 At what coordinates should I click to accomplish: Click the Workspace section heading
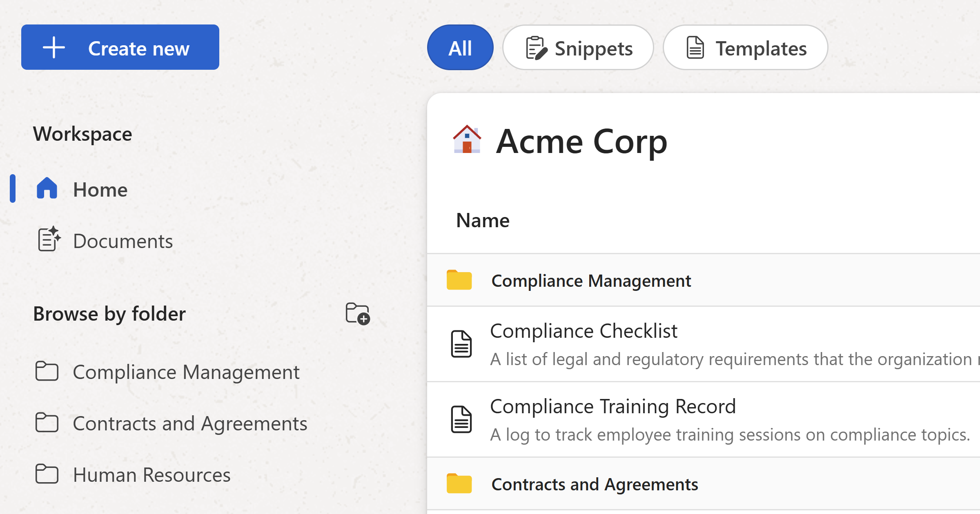click(82, 134)
